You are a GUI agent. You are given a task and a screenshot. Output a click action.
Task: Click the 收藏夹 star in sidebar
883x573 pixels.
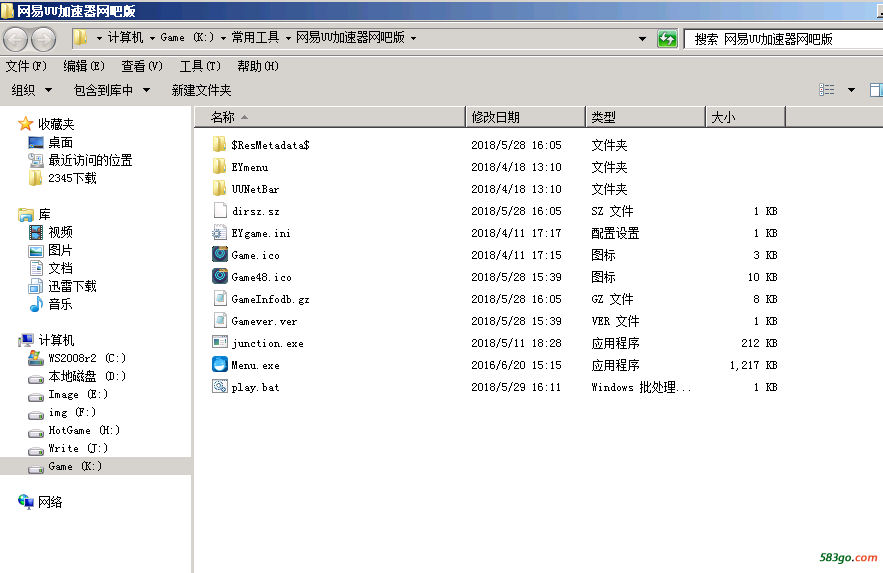pyautogui.click(x=25, y=124)
